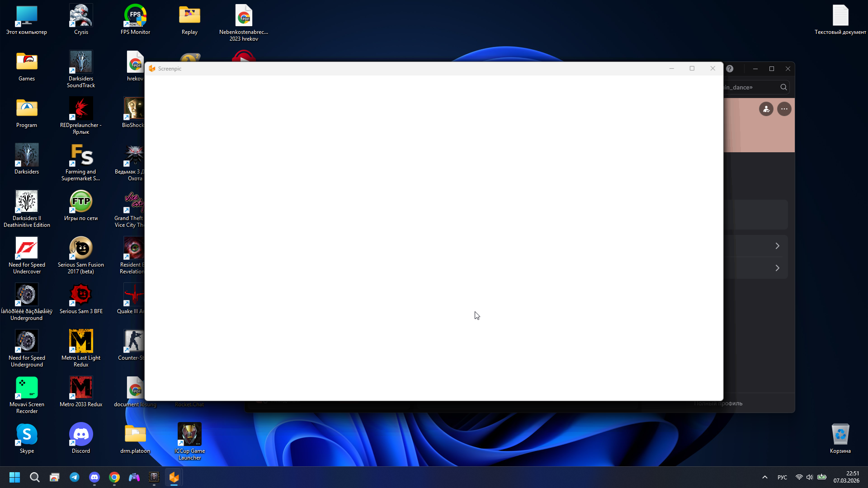Image resolution: width=868 pixels, height=488 pixels.
Task: Open Discord from the taskbar
Action: click(x=94, y=477)
